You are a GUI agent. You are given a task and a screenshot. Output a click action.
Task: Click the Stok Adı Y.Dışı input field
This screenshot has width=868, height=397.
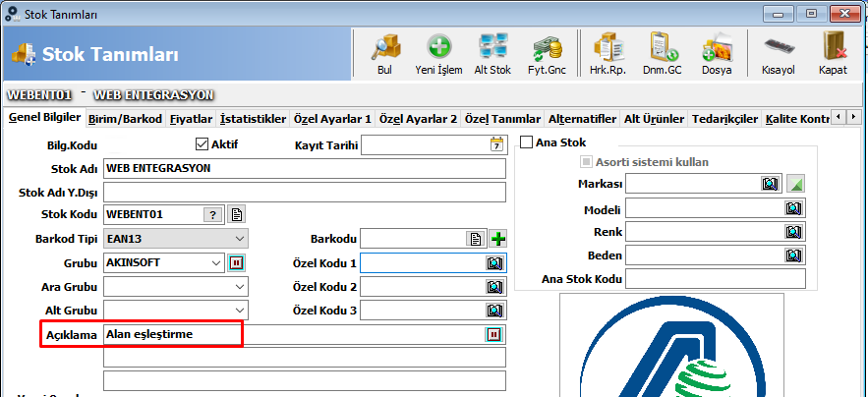pos(305,193)
